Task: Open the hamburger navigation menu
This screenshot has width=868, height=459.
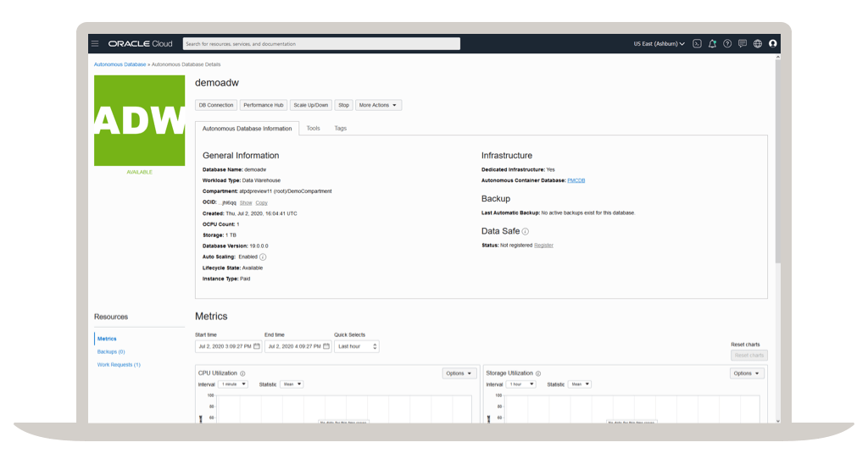Action: [x=95, y=44]
